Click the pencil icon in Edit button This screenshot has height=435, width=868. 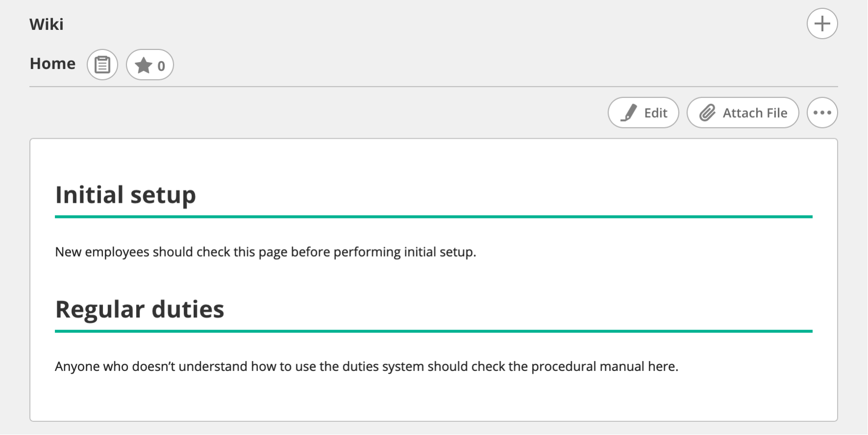click(x=629, y=113)
